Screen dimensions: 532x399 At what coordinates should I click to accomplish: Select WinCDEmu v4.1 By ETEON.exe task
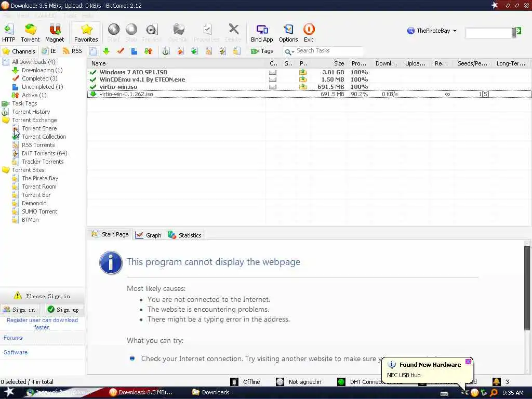click(x=309, y=79)
